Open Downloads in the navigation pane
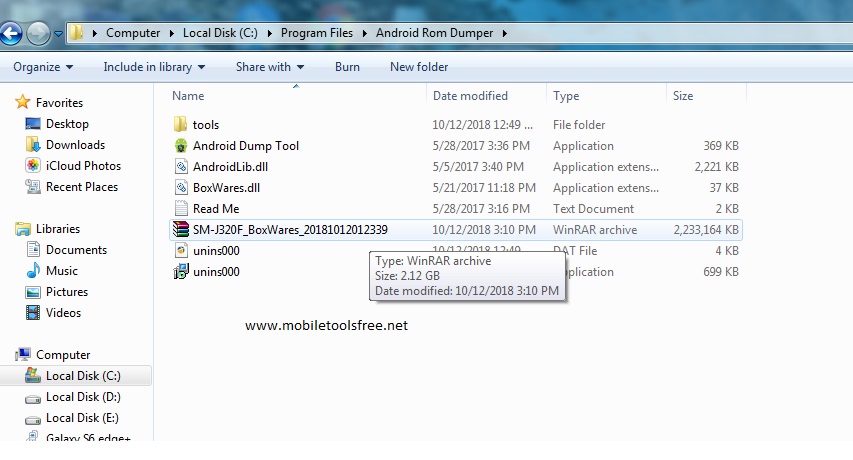 [75, 145]
